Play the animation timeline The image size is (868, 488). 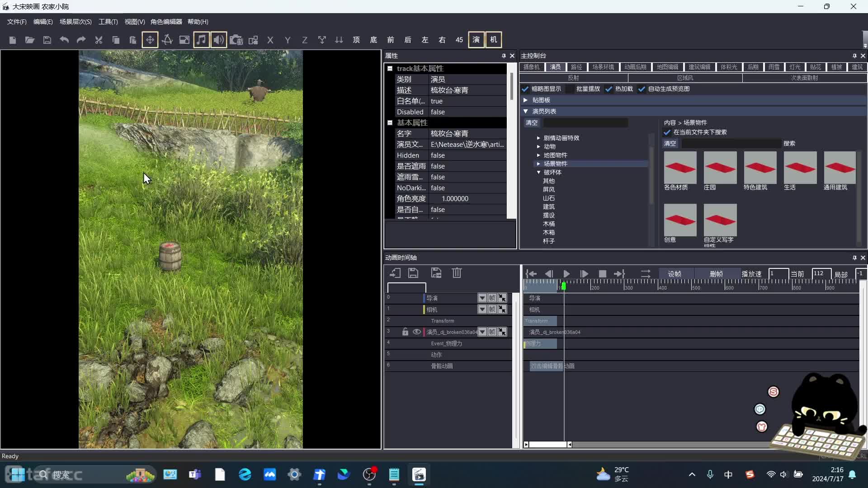(x=566, y=274)
